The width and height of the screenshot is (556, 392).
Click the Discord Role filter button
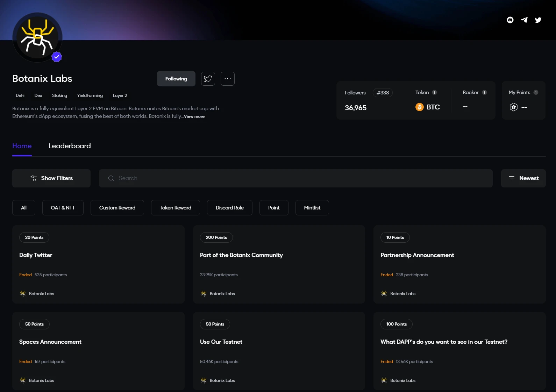pyautogui.click(x=230, y=208)
